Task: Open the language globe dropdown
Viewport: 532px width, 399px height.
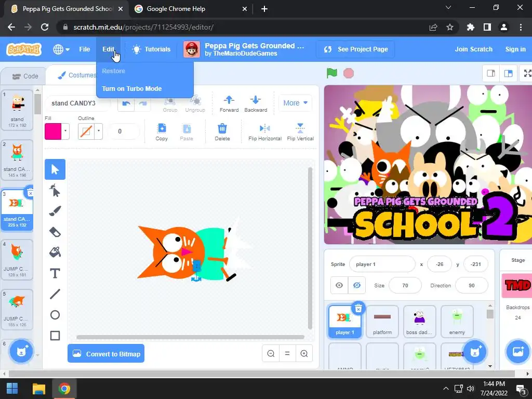Action: click(61, 49)
